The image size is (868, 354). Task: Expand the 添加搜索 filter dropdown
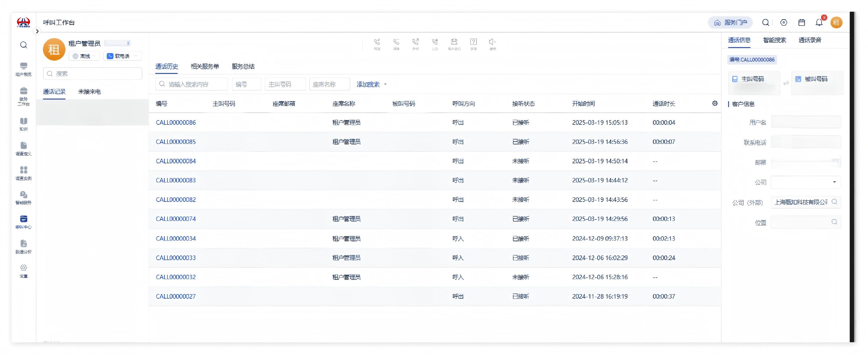(x=371, y=84)
